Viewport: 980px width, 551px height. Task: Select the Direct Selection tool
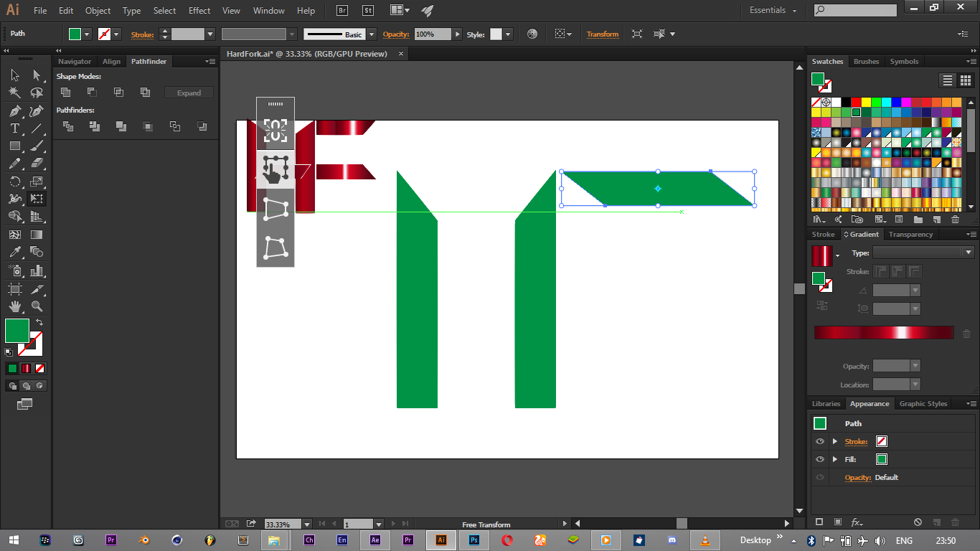pyautogui.click(x=37, y=75)
